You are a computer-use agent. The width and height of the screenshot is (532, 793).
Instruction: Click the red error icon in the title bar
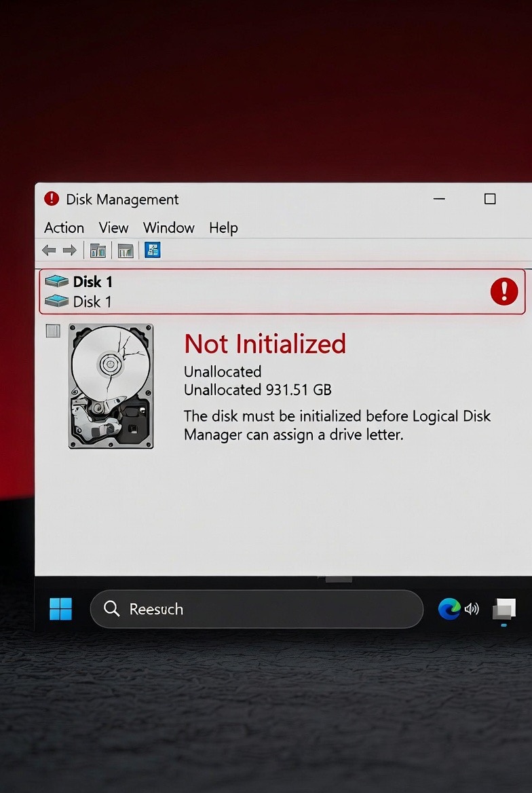pyautogui.click(x=52, y=199)
